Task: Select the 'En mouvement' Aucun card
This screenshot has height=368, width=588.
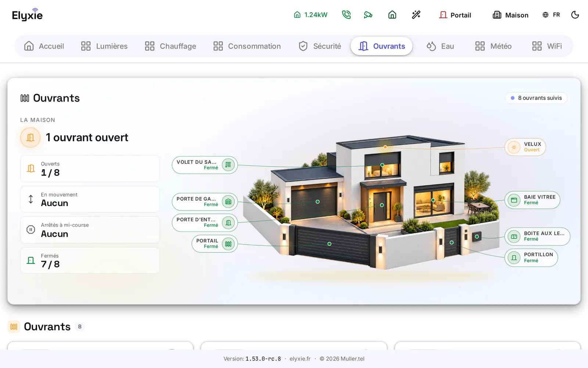Action: click(90, 199)
